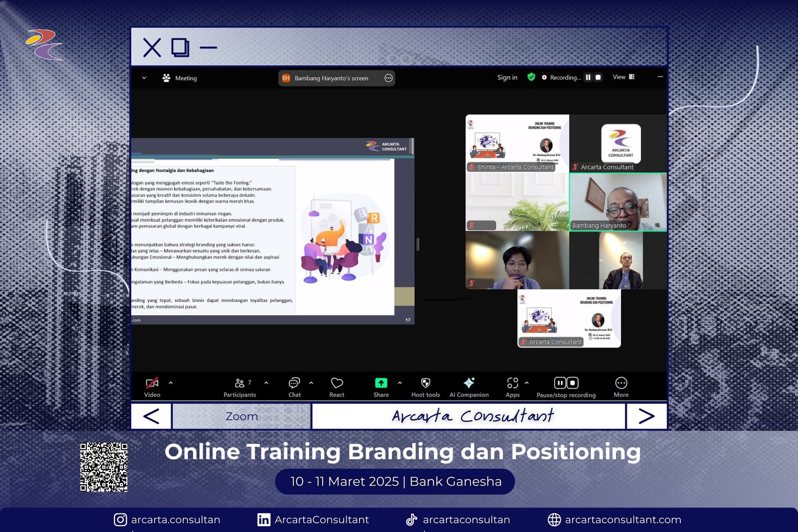The image size is (798, 532).
Task: Expand the Participants options arrow
Action: [x=266, y=383]
